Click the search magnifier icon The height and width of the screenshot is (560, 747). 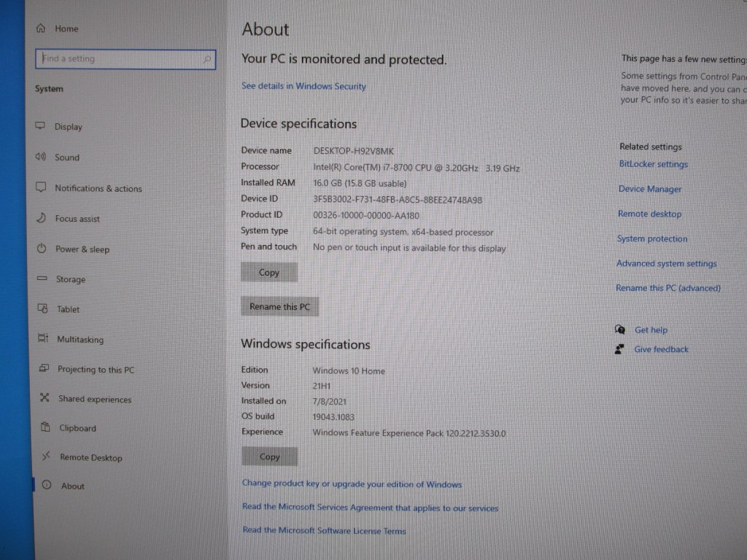click(206, 59)
